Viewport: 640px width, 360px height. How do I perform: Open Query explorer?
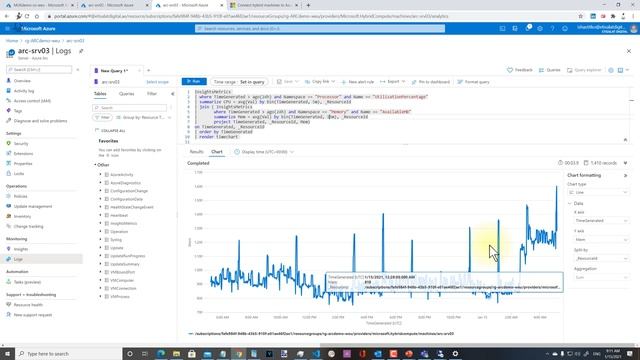(x=584, y=70)
